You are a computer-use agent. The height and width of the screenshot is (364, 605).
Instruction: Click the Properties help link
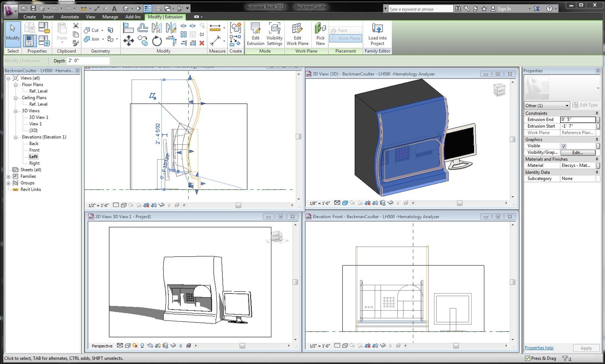539,348
